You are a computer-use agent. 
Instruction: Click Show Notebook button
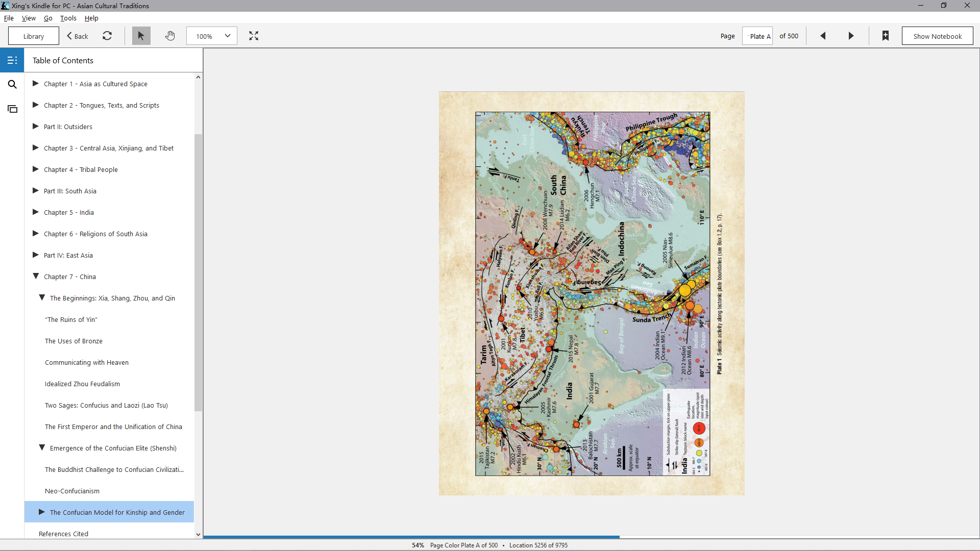937,36
